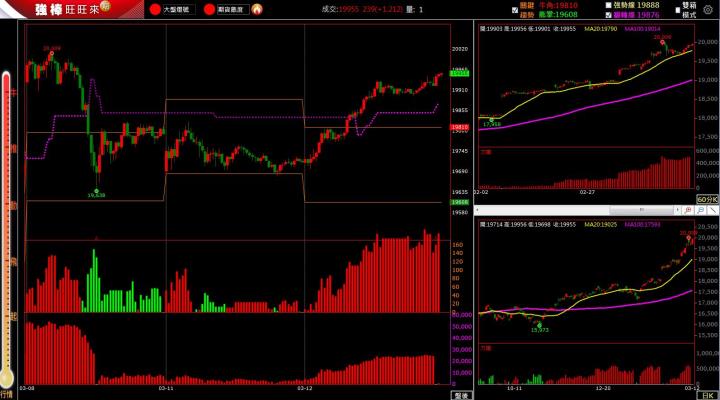Image resolution: width=720 pixels, height=400 pixels.
Task: Select the 60分K timeframe button
Action: [x=708, y=199]
